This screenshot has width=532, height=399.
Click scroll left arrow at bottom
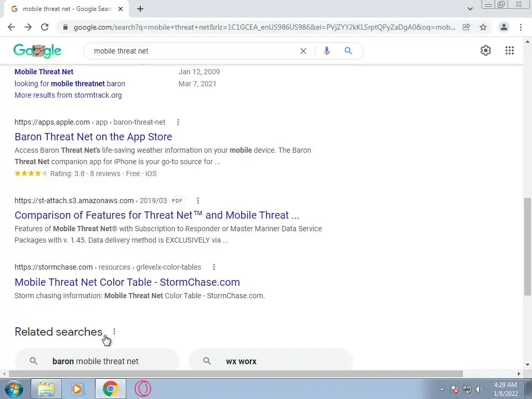tap(4, 374)
